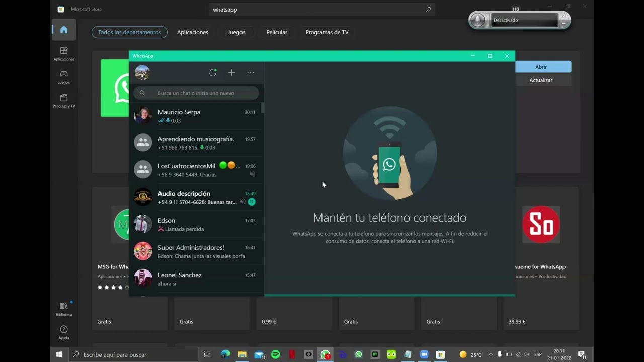Open Super Administradores! group chat
The width and height of the screenshot is (644, 362).
pyautogui.click(x=196, y=251)
